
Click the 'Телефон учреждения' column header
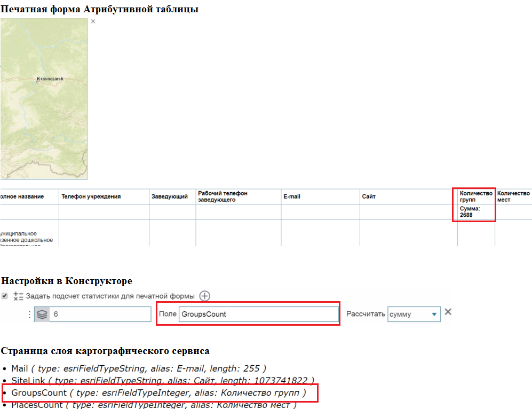91,196
